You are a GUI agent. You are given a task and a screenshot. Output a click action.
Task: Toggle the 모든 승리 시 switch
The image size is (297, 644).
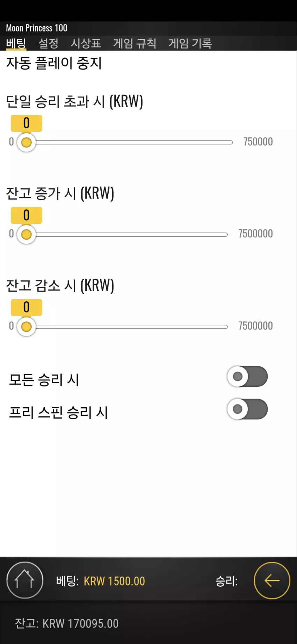point(247,377)
